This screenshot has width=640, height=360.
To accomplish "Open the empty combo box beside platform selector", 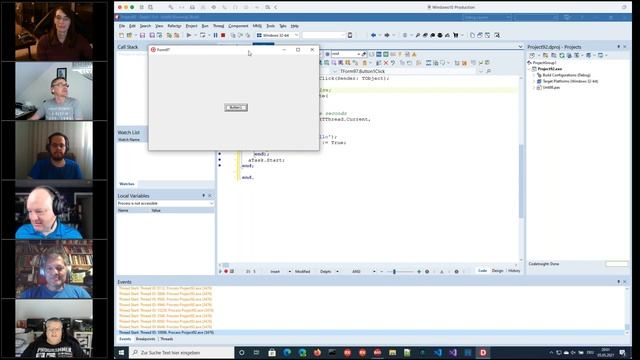I will [324, 36].
